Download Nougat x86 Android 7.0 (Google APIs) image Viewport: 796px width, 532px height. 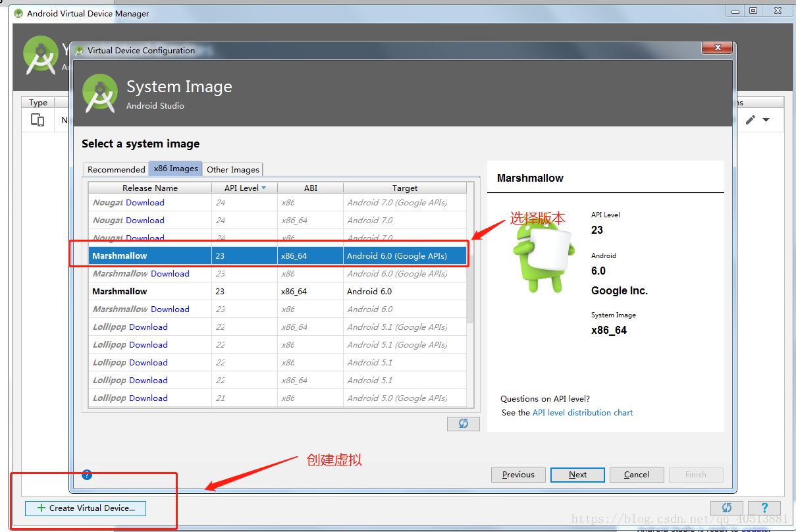[x=145, y=202]
